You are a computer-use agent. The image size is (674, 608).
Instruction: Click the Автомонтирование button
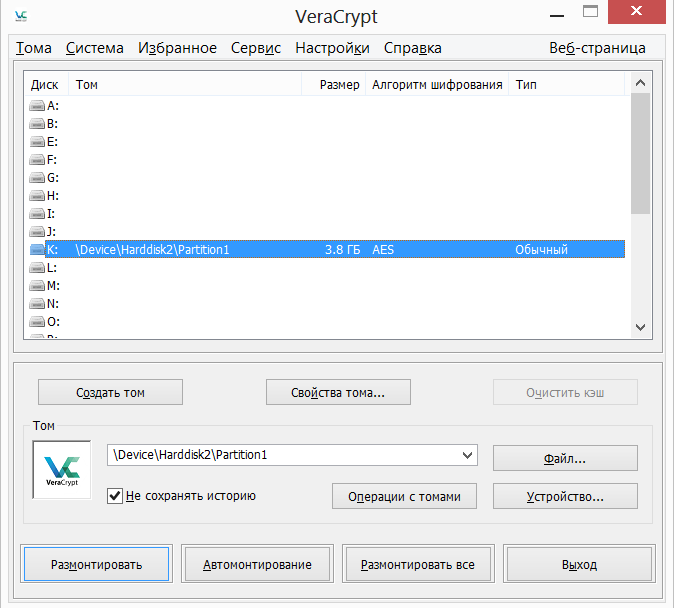coord(257,564)
